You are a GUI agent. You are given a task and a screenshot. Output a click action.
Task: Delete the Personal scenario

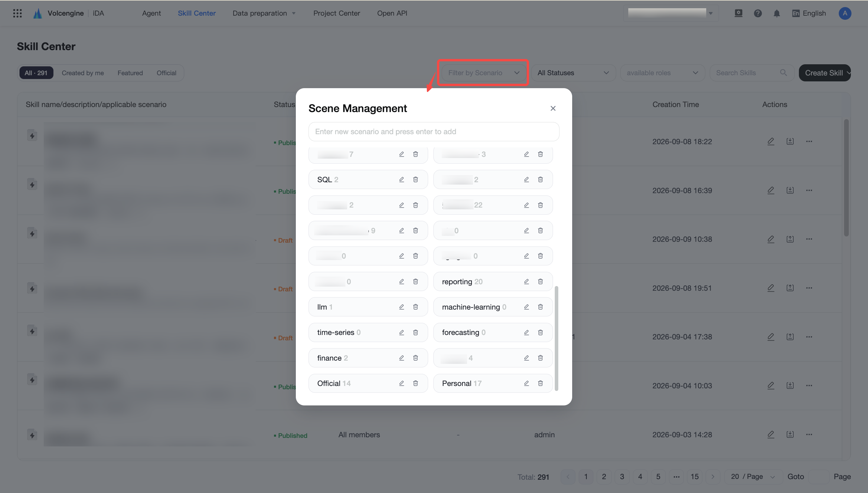tap(540, 383)
